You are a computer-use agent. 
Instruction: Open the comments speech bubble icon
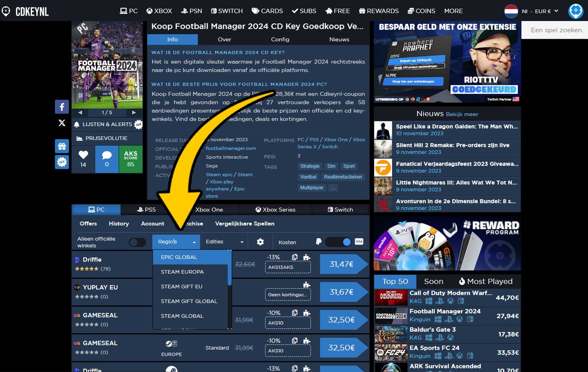pos(107,155)
